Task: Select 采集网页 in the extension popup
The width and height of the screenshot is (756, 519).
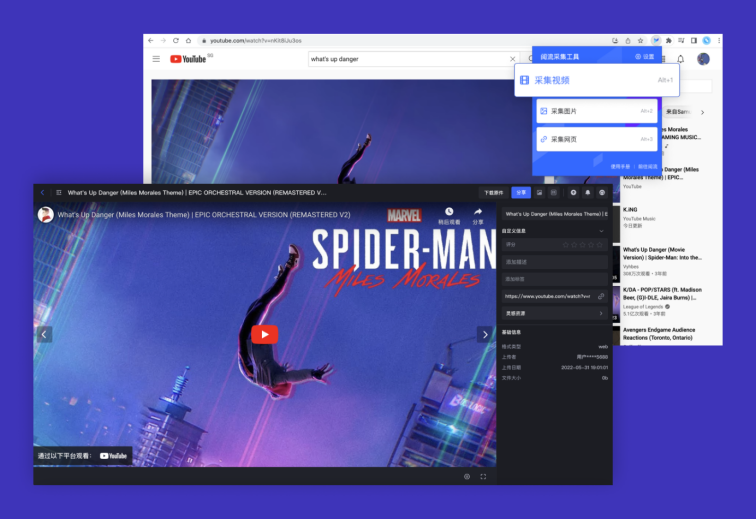Action: [x=597, y=139]
